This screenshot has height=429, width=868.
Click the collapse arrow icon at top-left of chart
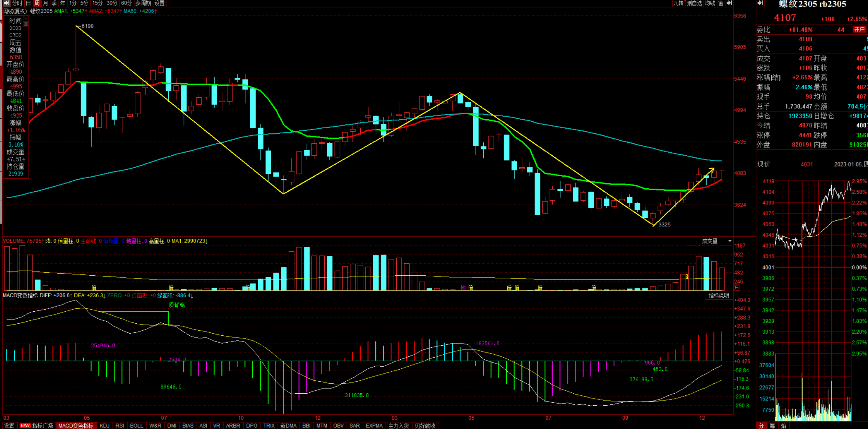pos(7,3)
